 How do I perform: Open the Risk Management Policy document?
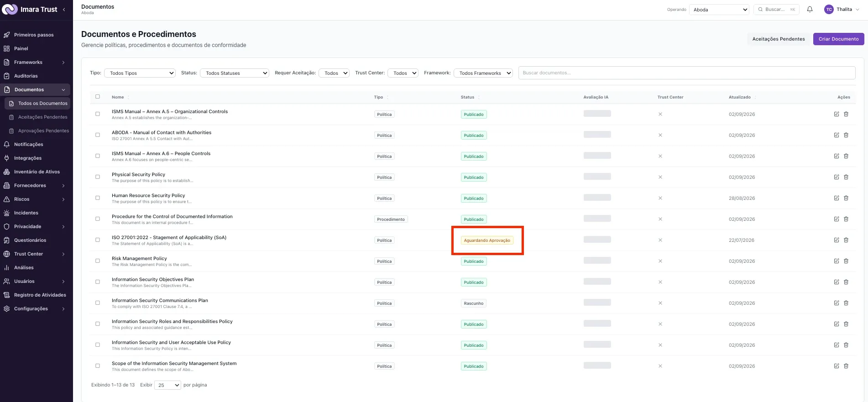coord(139,258)
